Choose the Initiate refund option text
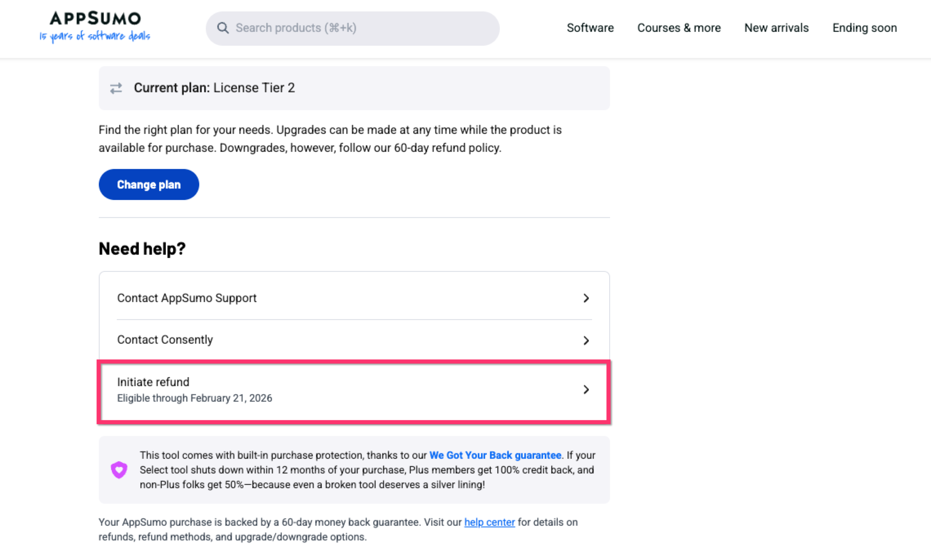 [x=153, y=382]
